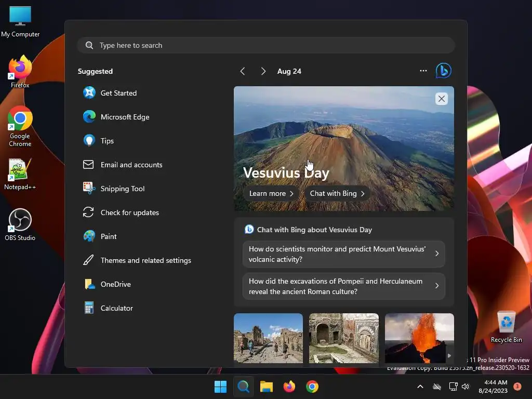Click the volume speaker tray icon
This screenshot has height=399, width=532.
pos(466,387)
